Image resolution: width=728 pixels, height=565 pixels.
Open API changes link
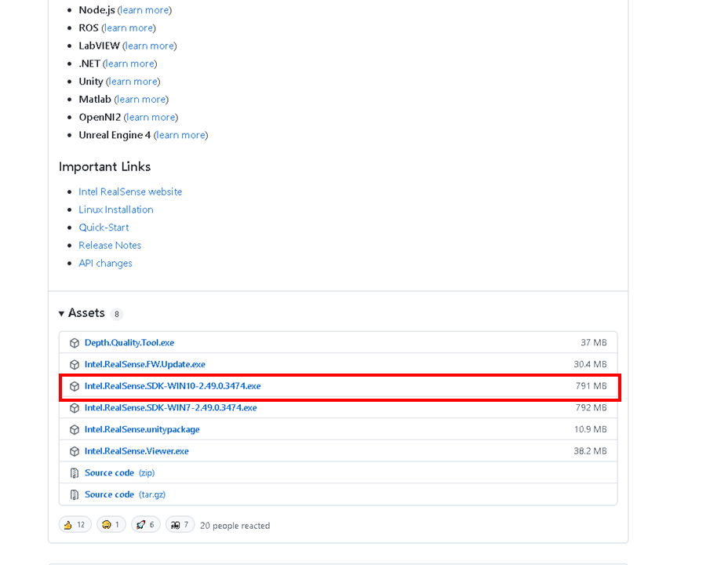(105, 263)
